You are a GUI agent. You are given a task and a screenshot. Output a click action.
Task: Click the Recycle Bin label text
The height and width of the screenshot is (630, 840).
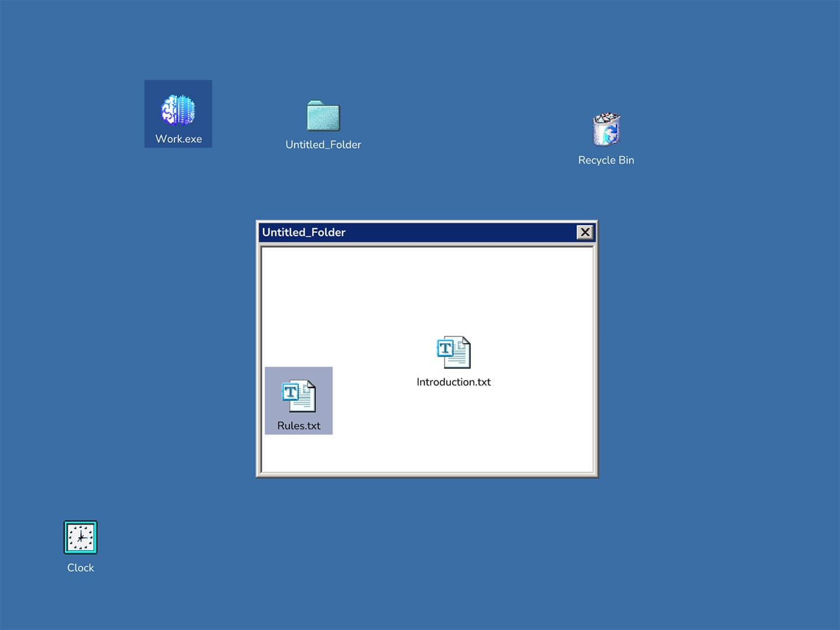click(x=606, y=160)
